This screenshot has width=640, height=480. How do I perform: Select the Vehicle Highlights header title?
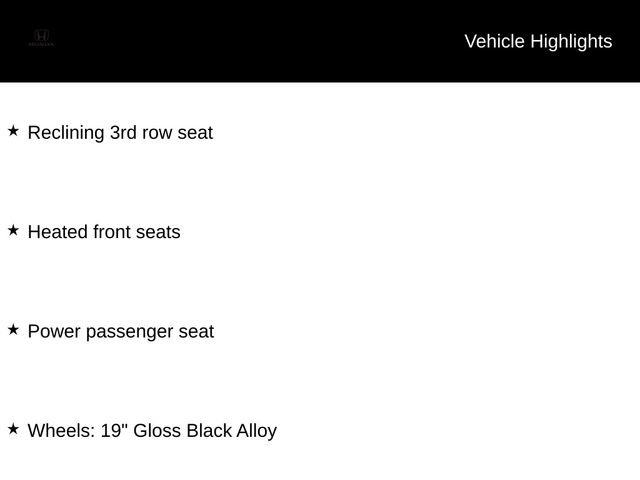click(538, 41)
